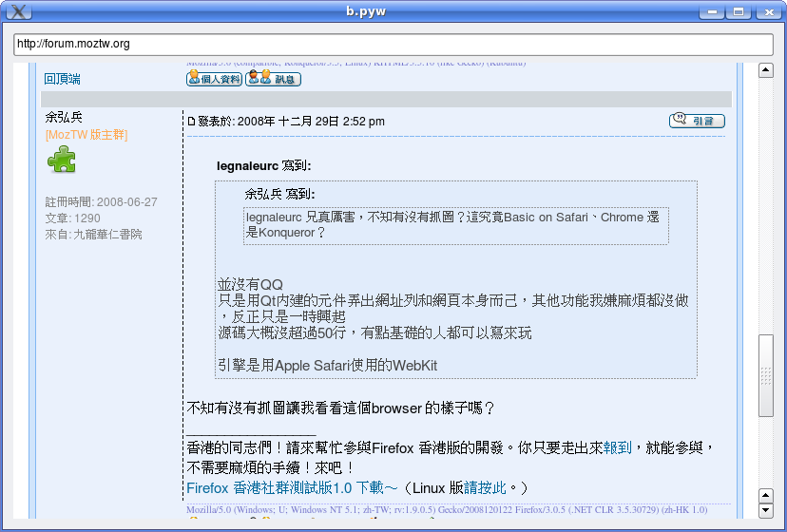Click the URL address input field
Image resolution: width=787 pixels, height=532 pixels.
(393, 44)
